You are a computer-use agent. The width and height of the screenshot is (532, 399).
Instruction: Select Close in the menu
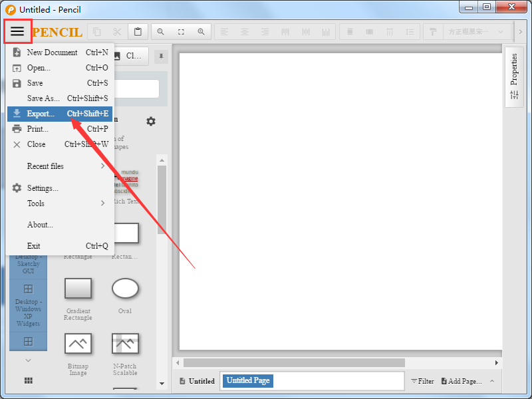coord(60,144)
